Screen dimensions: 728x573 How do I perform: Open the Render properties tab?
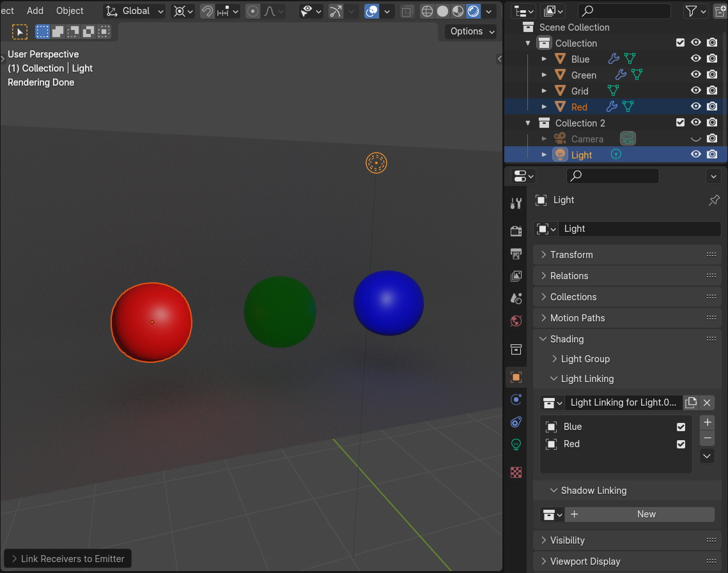coord(516,231)
